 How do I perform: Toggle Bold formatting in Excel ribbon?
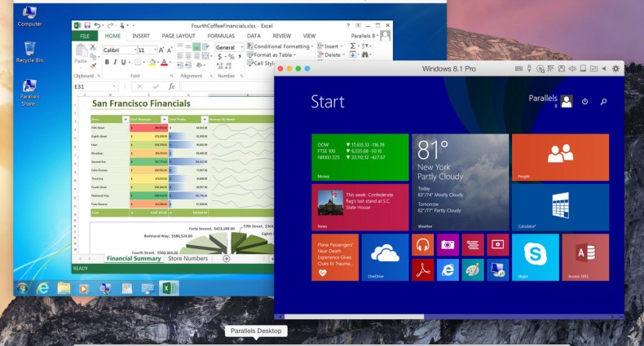tap(108, 62)
